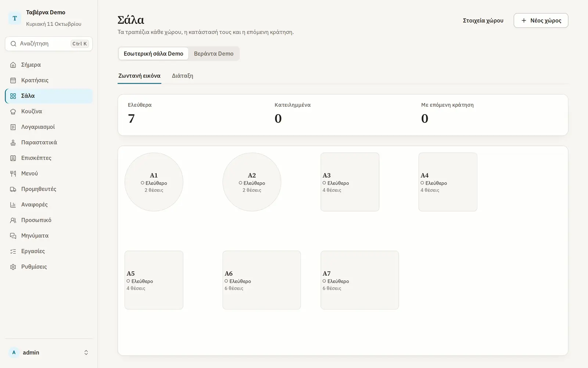The image size is (588, 368).
Task: Open Στοιχεία χώρου
Action: 483,21
